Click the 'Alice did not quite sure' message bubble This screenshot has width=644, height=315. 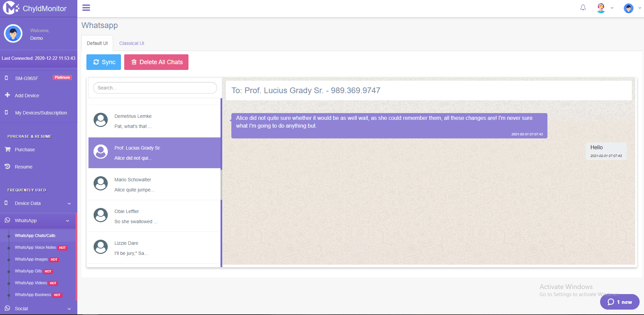[389, 126]
